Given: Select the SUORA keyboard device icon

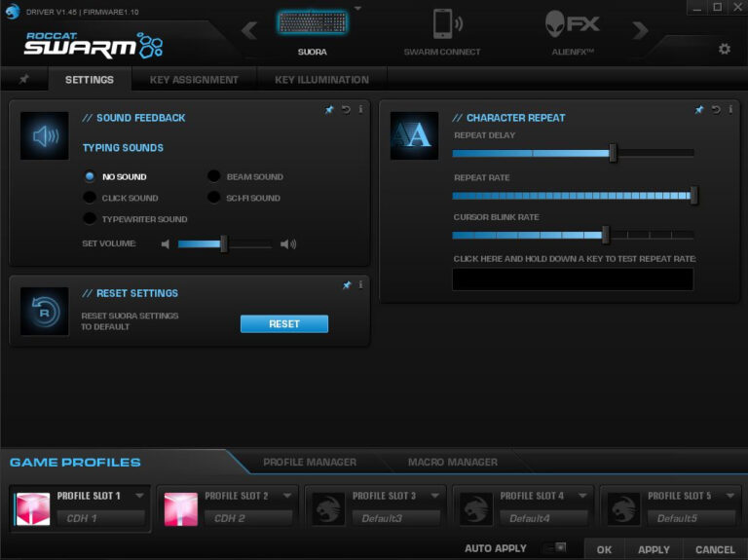Looking at the screenshot, I should (313, 23).
